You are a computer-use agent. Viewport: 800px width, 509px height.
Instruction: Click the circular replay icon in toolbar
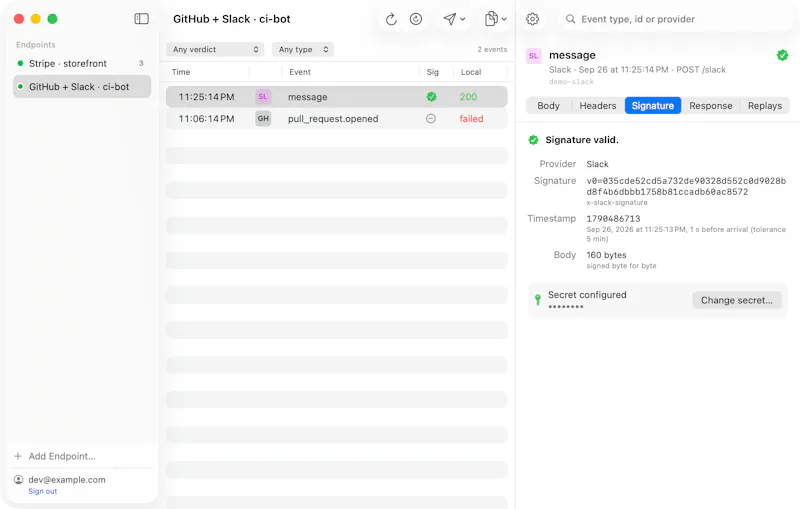pos(416,19)
